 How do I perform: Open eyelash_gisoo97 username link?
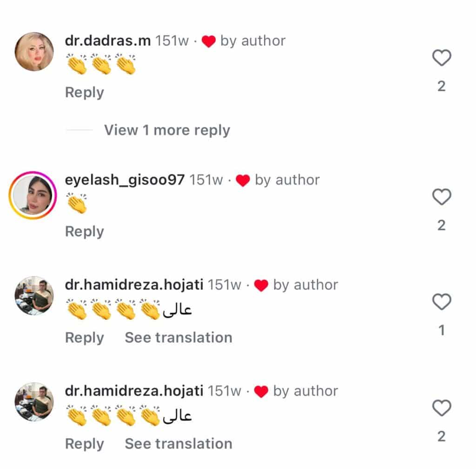pos(125,180)
